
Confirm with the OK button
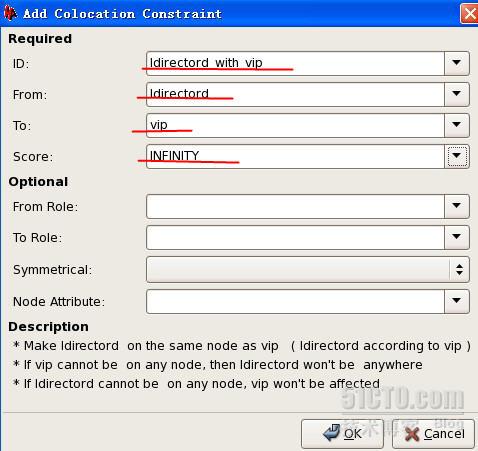tap(342, 434)
